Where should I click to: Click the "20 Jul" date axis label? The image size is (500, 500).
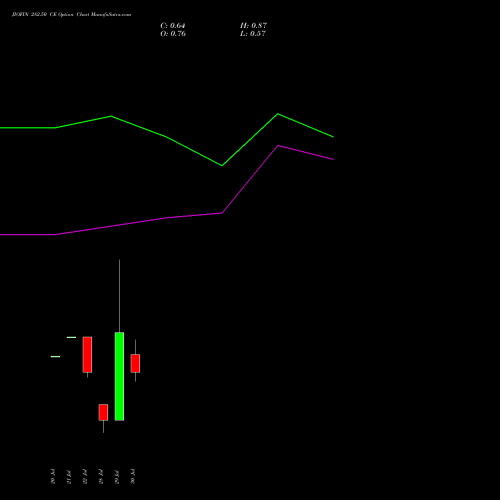click(x=53, y=477)
